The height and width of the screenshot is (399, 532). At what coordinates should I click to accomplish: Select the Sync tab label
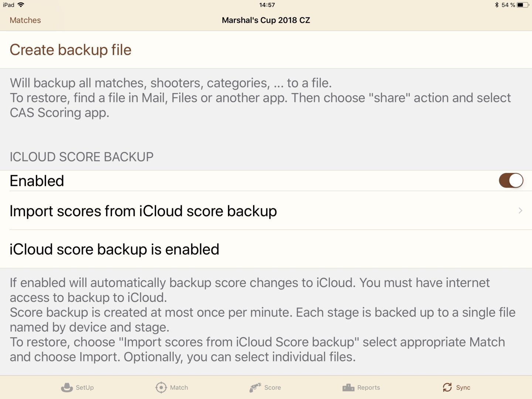[463, 388]
